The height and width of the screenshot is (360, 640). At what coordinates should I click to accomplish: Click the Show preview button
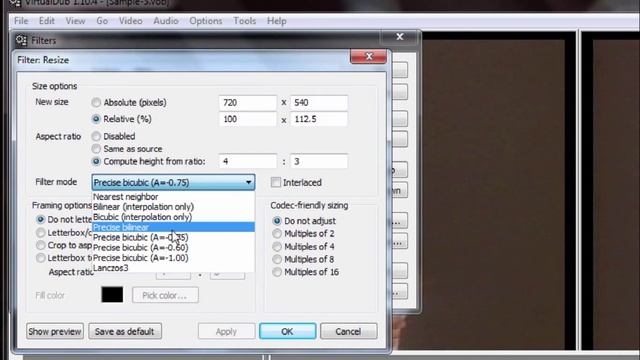tap(55, 331)
